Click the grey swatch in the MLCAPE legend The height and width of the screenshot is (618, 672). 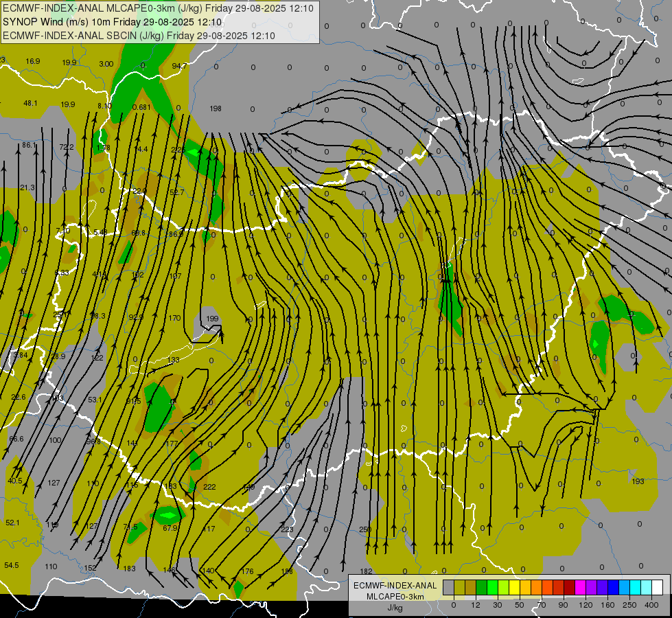point(448,587)
